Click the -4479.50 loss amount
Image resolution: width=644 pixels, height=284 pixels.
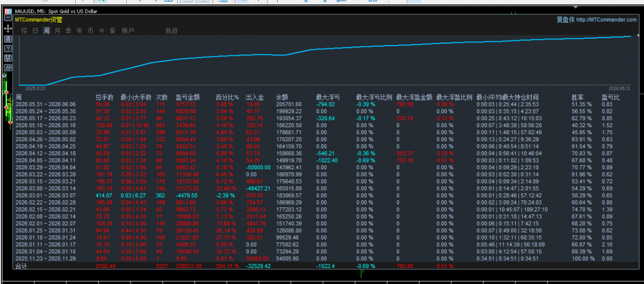click(x=187, y=195)
